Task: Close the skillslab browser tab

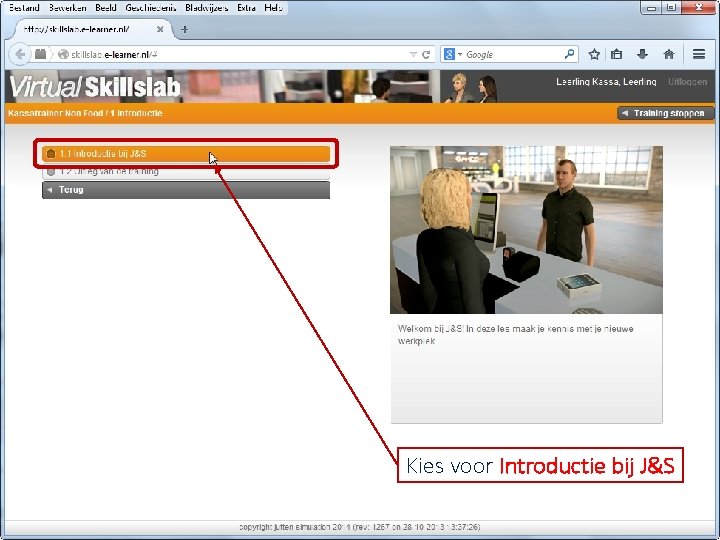Action: tap(160, 29)
